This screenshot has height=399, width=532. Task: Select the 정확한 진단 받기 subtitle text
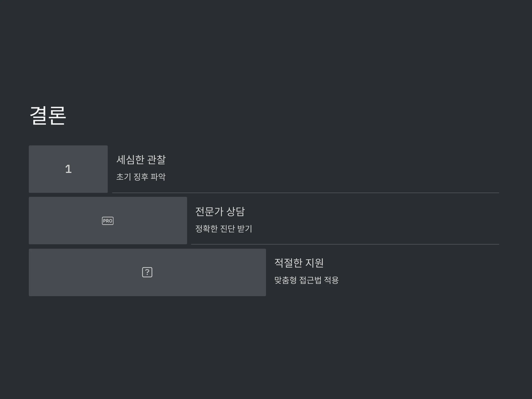[223, 229]
